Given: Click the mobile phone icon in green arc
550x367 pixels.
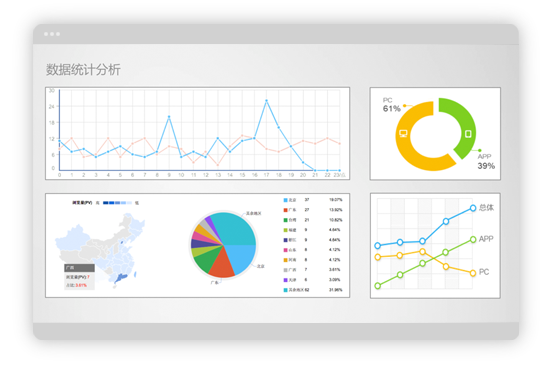Looking at the screenshot, I should (x=468, y=134).
